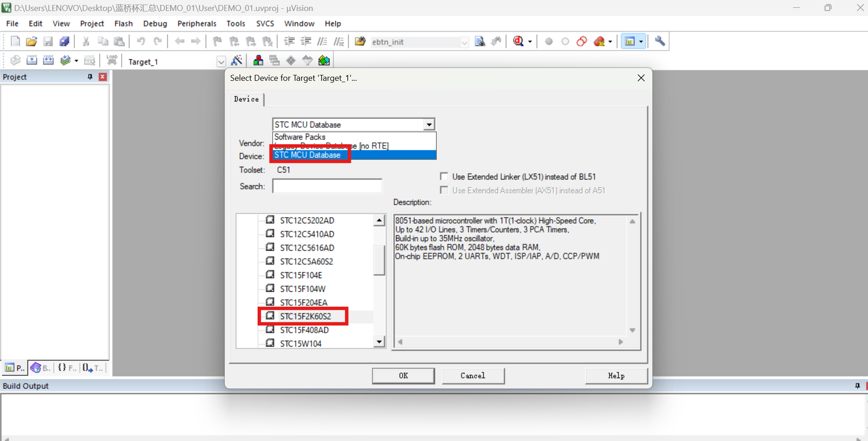The width and height of the screenshot is (868, 441).
Task: Confirm device with OK button
Action: pos(403,376)
